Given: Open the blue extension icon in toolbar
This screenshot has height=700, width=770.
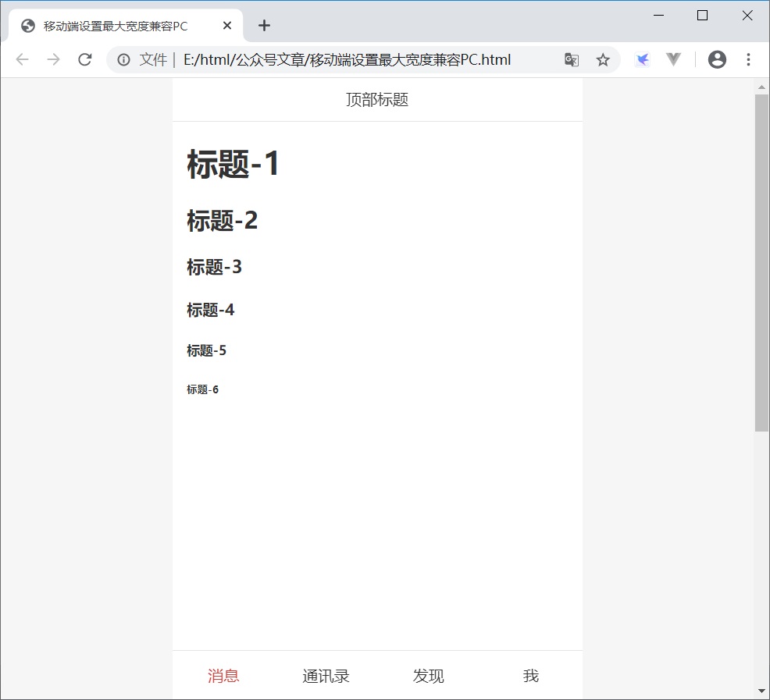Looking at the screenshot, I should tap(642, 59).
